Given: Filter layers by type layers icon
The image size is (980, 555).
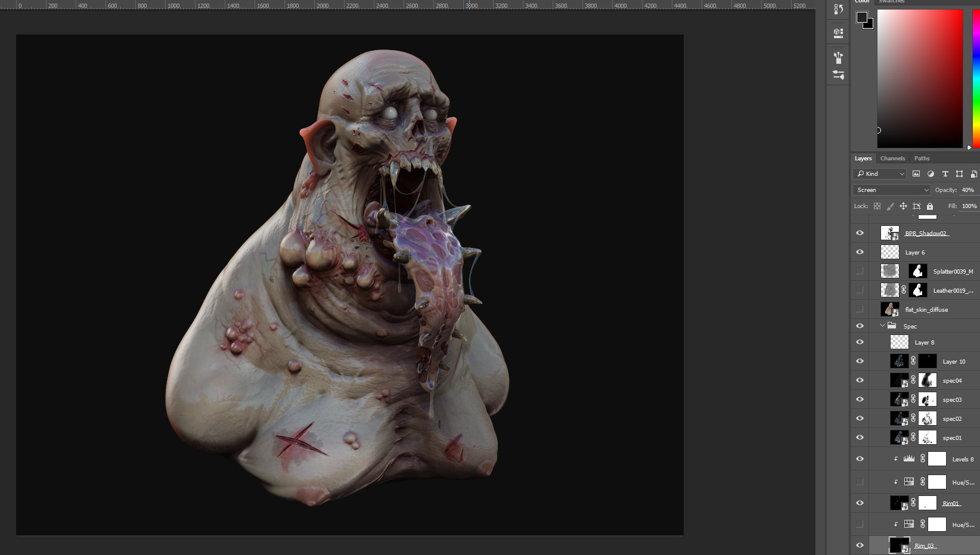Looking at the screenshot, I should (x=945, y=173).
